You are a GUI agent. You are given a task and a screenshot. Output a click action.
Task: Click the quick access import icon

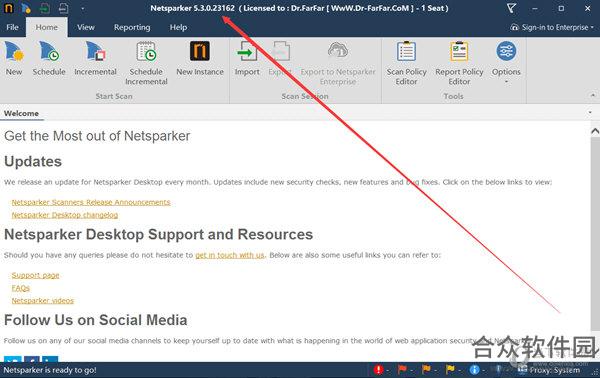(x=45, y=8)
